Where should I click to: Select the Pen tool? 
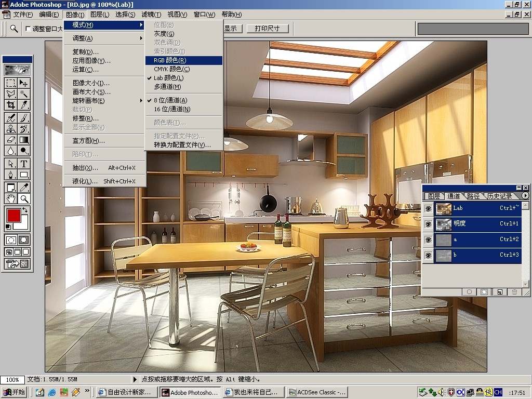click(x=11, y=175)
